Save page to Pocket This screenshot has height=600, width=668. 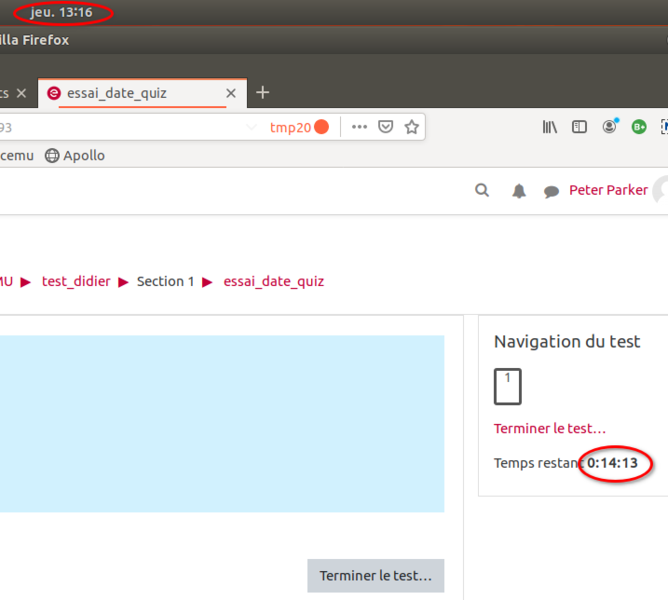tap(385, 127)
